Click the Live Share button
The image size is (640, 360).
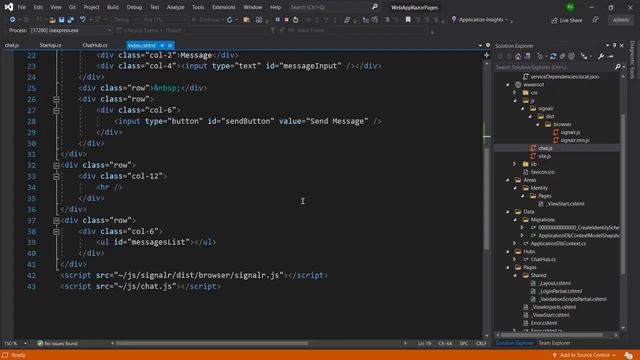click(567, 20)
